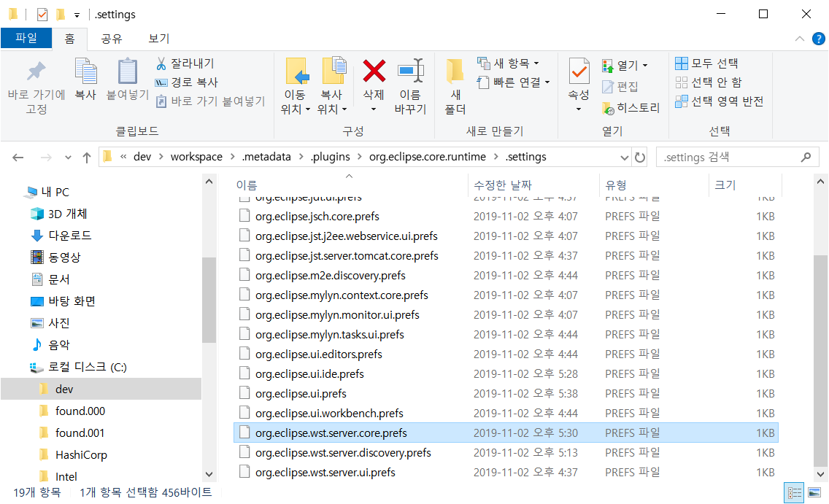Select HashiCorp folder in navigation pane
The height and width of the screenshot is (504, 829).
point(74,455)
